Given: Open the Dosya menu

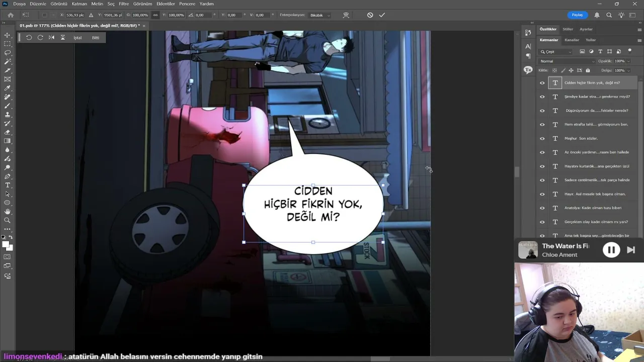Looking at the screenshot, I should (19, 4).
